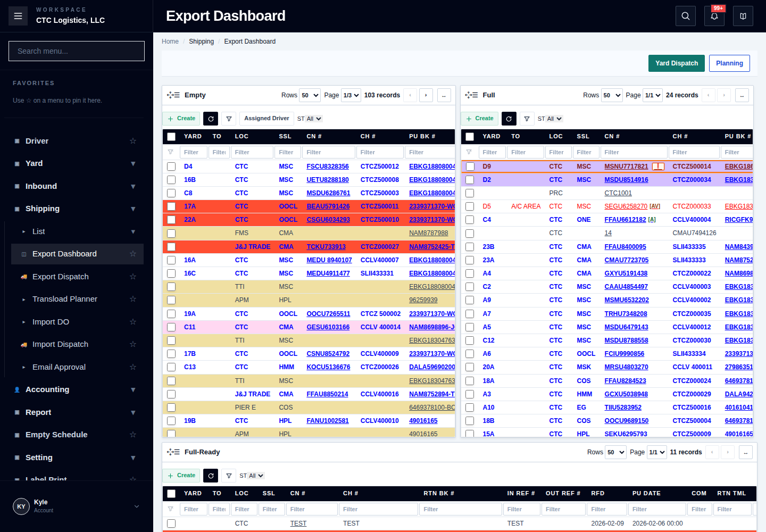Select all rows in Full-Ready table
This screenshot has height=532, width=766.
pos(171,494)
